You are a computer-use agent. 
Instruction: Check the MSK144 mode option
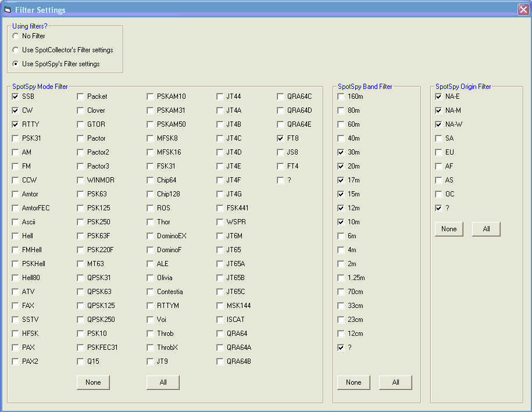220,306
